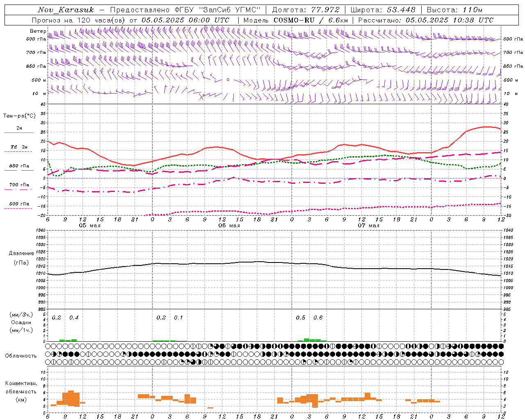Screen dimensions: 525x420
Task: Click the 'Прогноз на 120 часа(ов)' text
Action: pos(79,20)
